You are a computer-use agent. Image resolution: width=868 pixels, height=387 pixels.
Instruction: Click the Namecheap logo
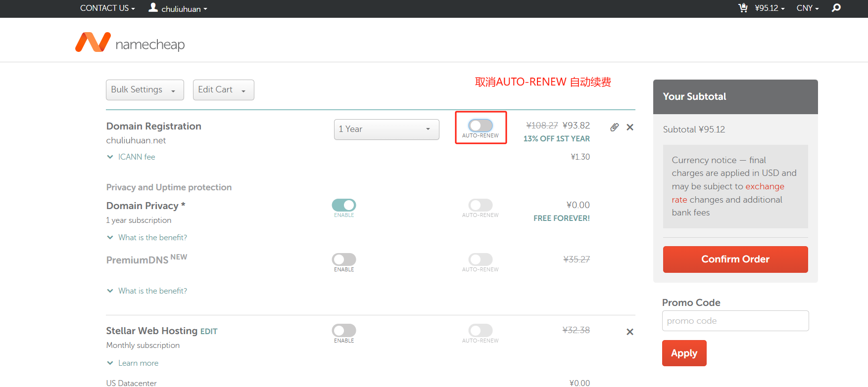click(x=130, y=43)
